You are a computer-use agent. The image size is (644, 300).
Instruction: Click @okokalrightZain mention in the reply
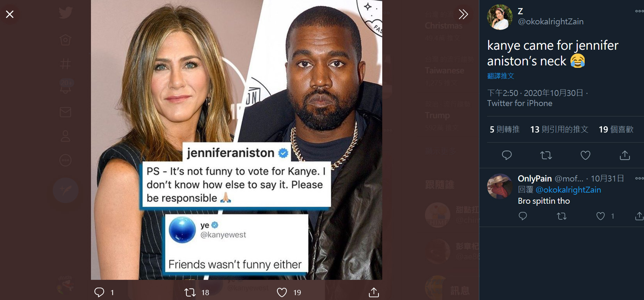[x=568, y=190]
